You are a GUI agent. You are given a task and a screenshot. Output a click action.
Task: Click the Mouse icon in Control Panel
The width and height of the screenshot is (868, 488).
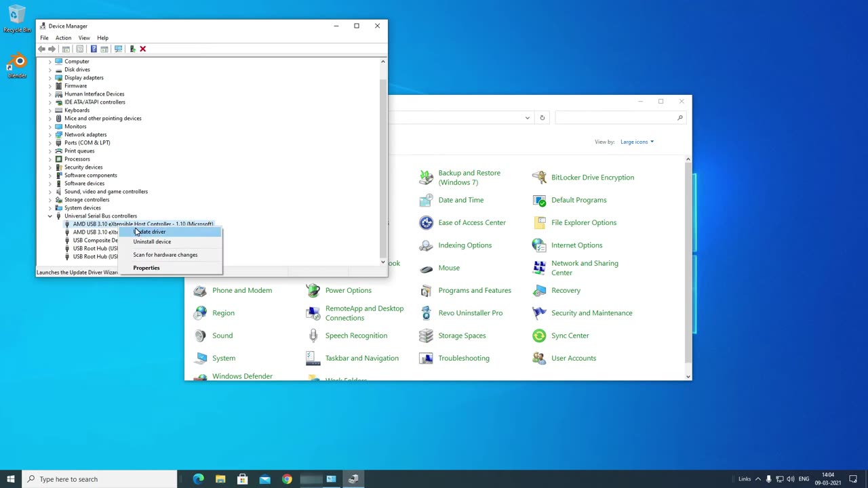tap(426, 268)
